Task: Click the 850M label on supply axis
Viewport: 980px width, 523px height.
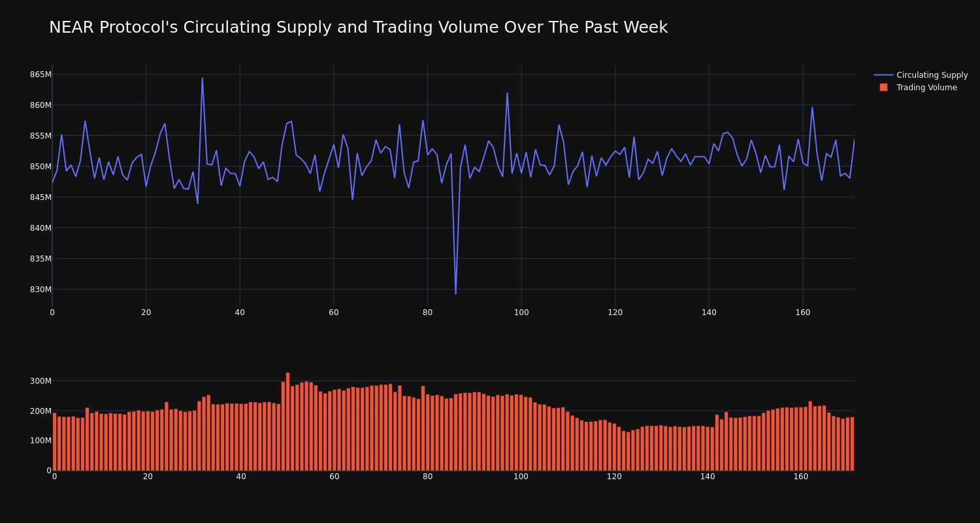Action: tap(41, 167)
